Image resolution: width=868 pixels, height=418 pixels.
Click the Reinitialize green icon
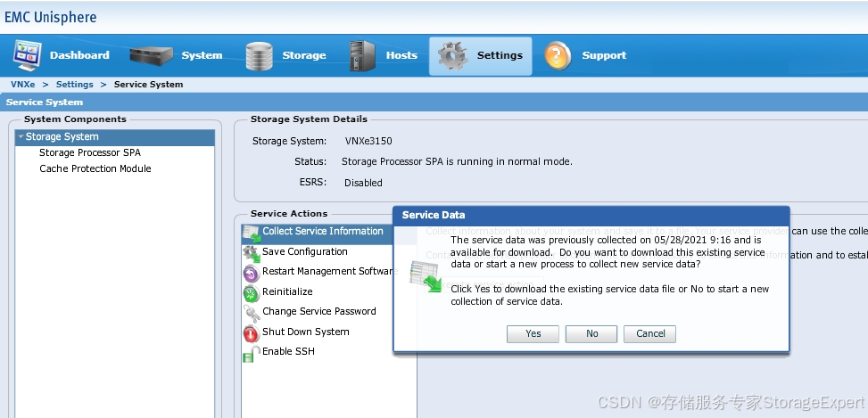click(252, 293)
